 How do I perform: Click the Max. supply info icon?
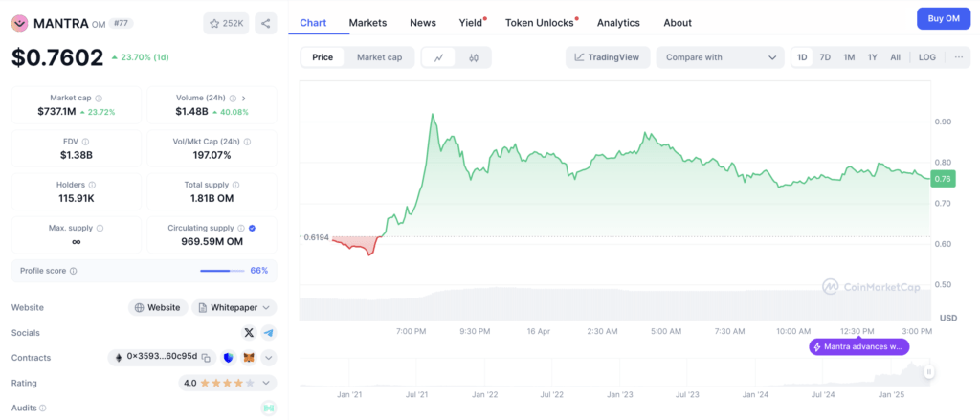pos(100,228)
